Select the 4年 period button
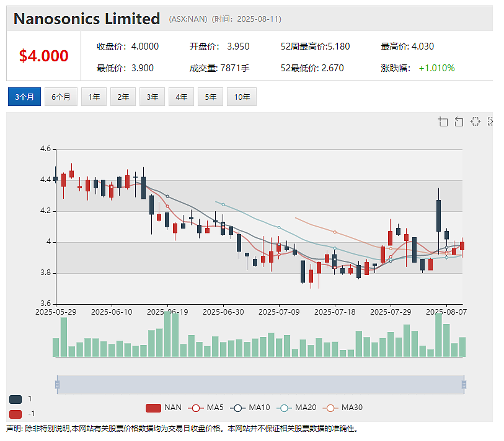This screenshot has height=441, width=504. (x=181, y=97)
